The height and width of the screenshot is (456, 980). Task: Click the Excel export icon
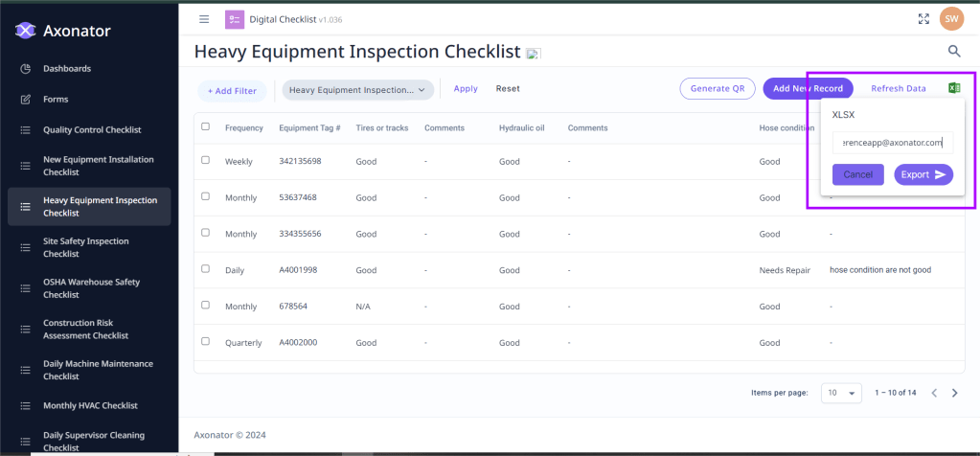click(x=954, y=88)
